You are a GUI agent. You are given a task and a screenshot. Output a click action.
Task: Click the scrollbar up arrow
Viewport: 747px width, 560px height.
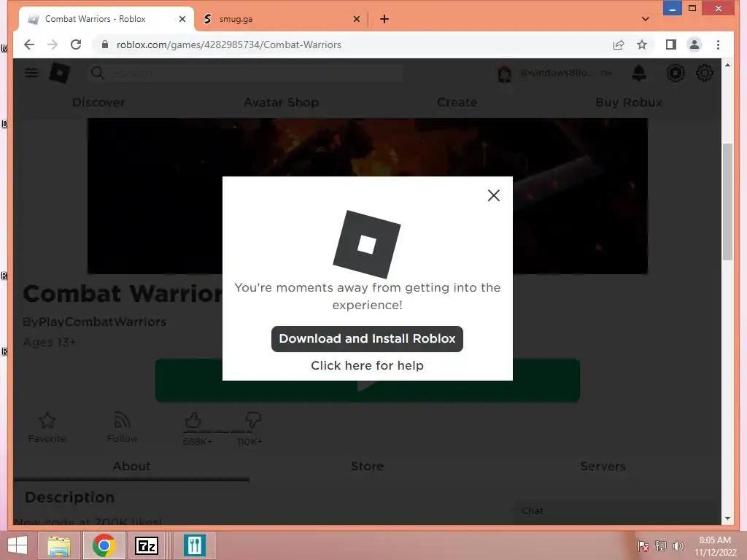click(727, 65)
